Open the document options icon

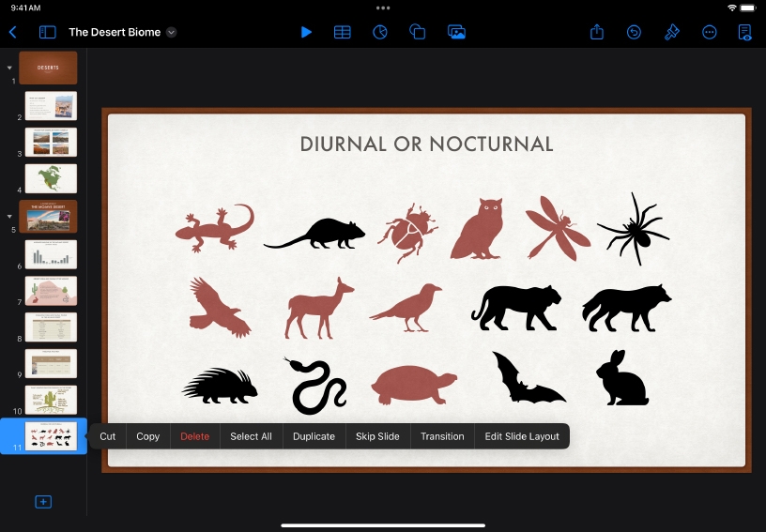(x=745, y=32)
